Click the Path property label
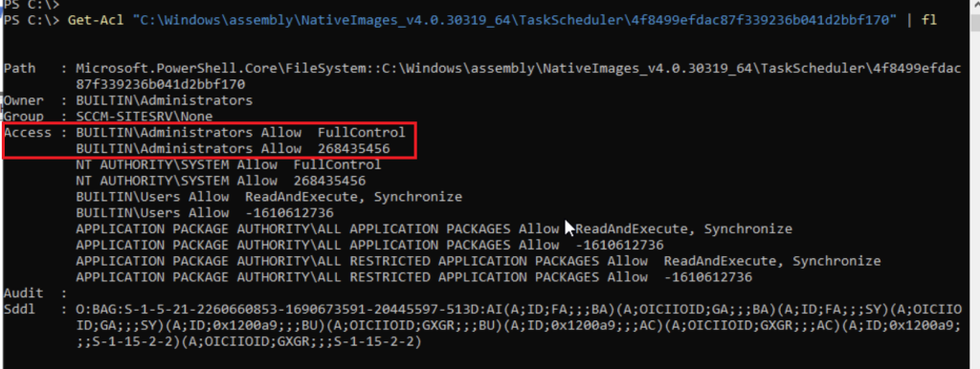Viewport: 980px width, 369px height. pos(19,69)
